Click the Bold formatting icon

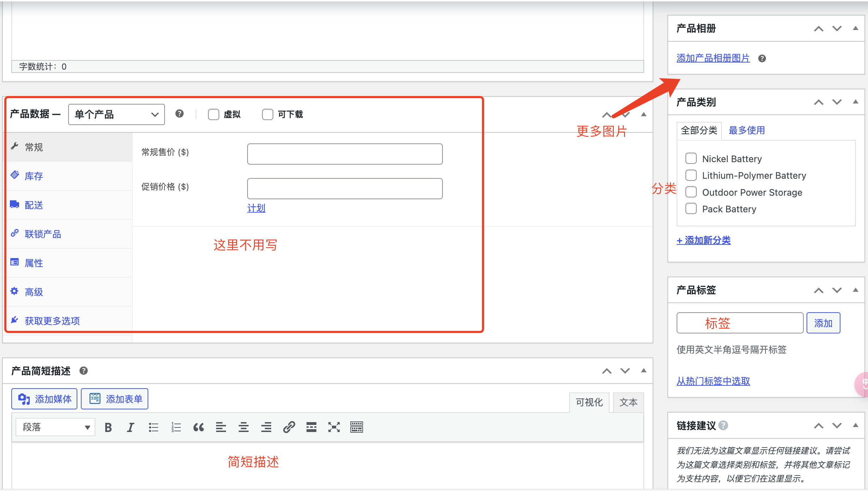pyautogui.click(x=108, y=427)
